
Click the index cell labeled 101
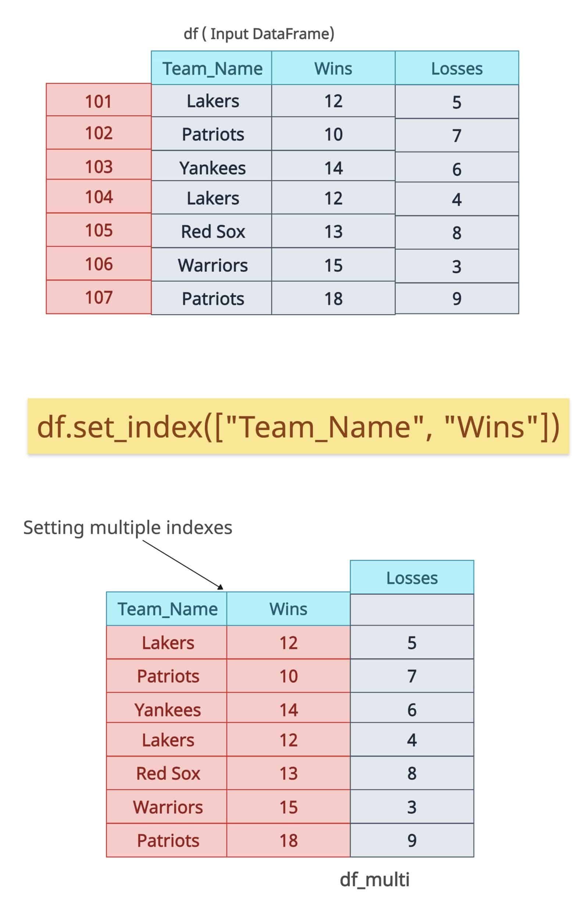point(98,101)
